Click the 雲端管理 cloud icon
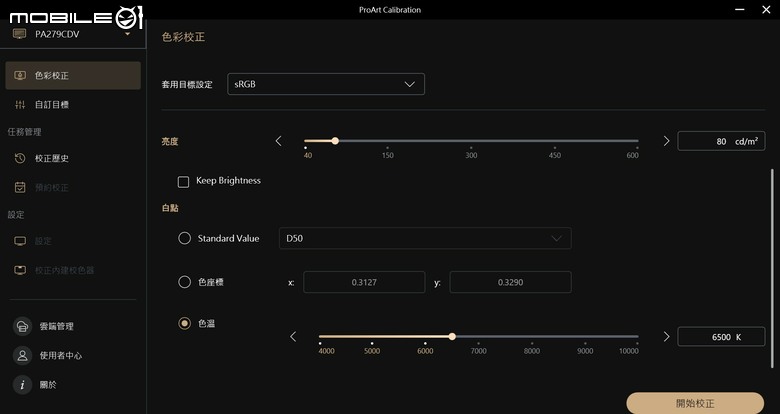 pos(22,326)
